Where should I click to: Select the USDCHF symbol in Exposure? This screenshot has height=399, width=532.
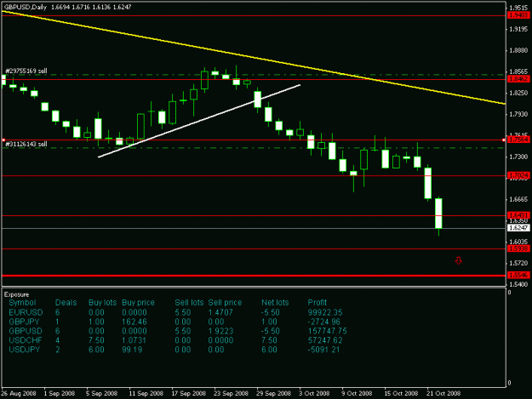26,340
